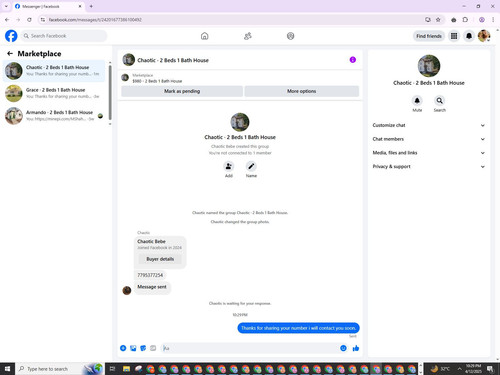Attach a file using the photo icon

(133, 348)
